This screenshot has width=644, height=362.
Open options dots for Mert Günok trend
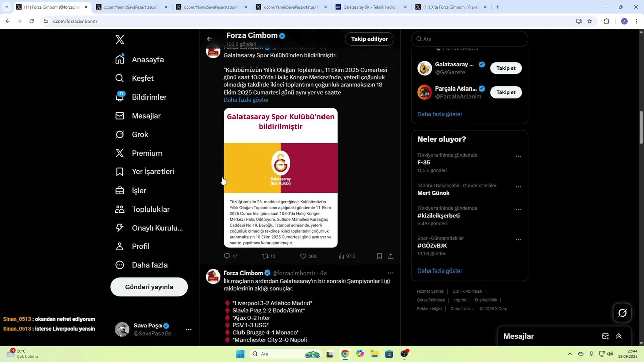[x=518, y=187]
